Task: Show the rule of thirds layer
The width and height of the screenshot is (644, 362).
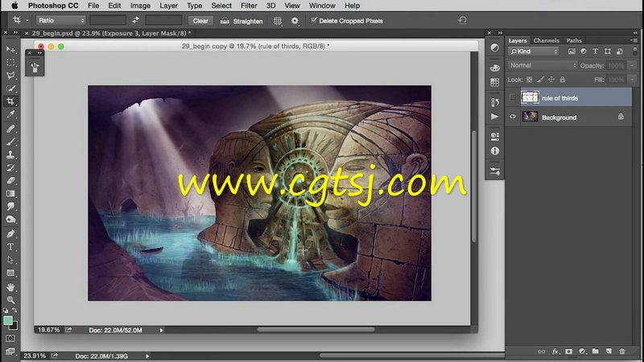Action: [513, 97]
